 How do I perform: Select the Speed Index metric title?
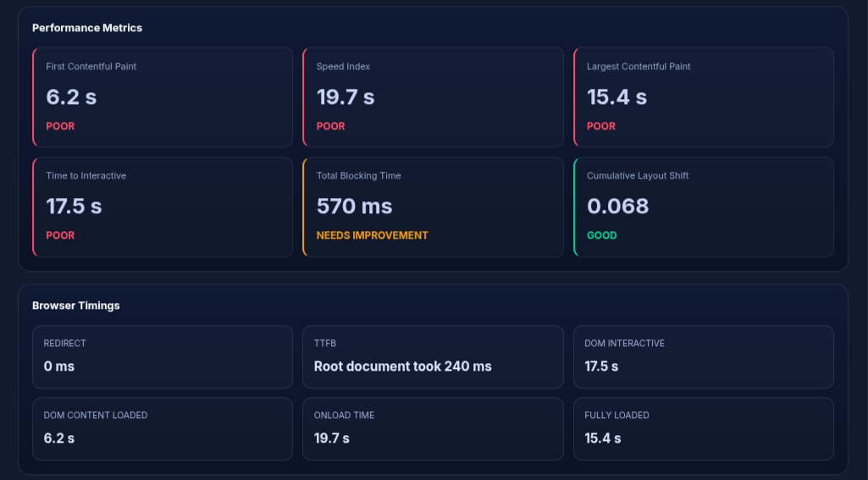pyautogui.click(x=343, y=67)
